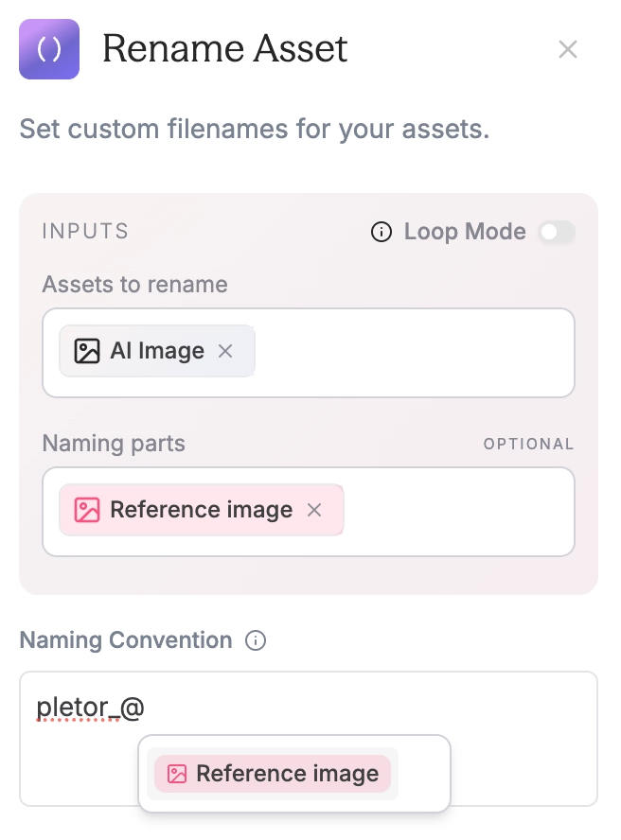Remove Reference image from Naming parts

click(x=315, y=511)
